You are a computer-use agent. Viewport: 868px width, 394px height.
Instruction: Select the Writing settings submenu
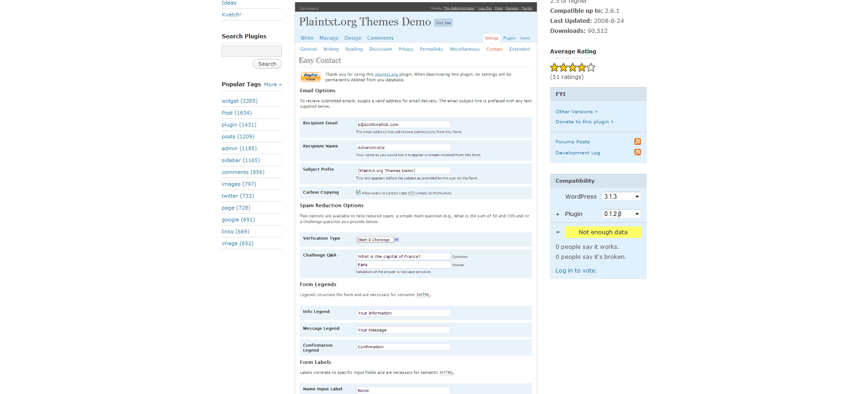click(331, 49)
